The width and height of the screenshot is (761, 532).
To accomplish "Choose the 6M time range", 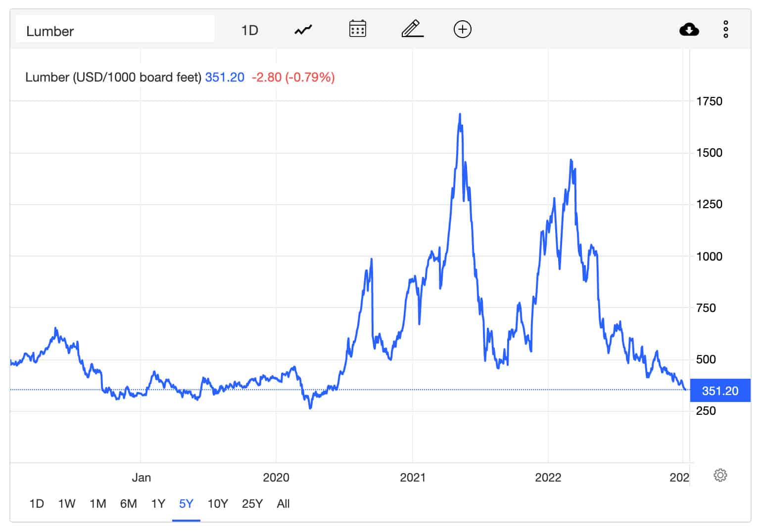I will click(129, 504).
